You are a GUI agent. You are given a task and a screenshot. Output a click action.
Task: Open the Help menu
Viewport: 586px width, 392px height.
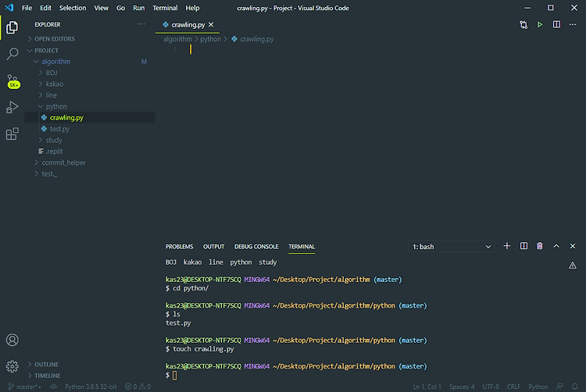(192, 8)
